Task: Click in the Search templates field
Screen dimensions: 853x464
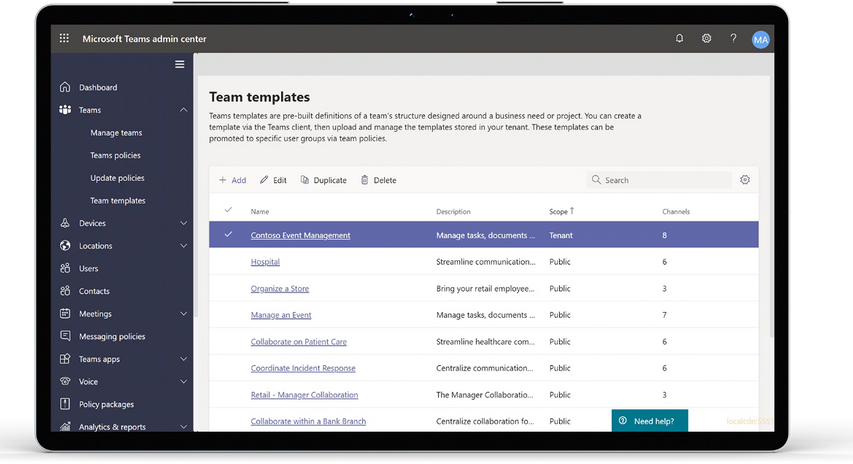Action: pos(659,180)
